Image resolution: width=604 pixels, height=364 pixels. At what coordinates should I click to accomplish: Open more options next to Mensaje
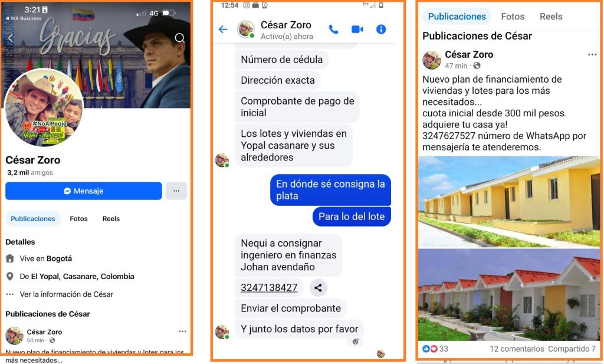tap(176, 191)
